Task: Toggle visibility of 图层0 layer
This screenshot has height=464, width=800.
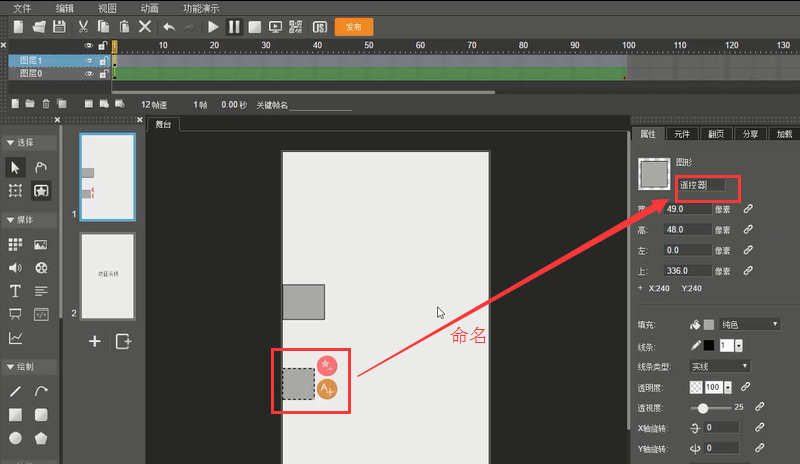Action: pyautogui.click(x=89, y=74)
